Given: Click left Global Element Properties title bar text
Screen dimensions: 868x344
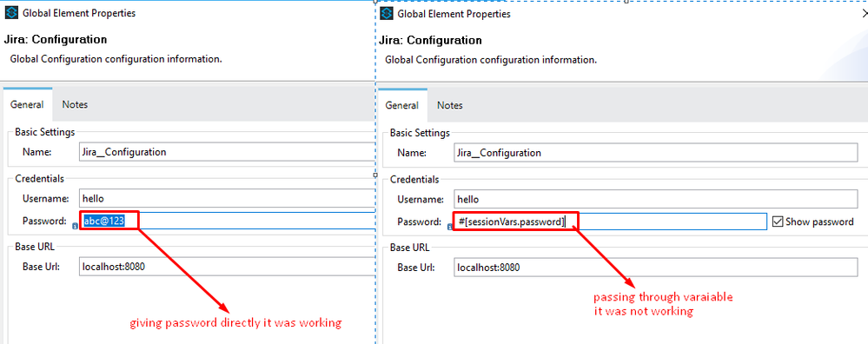Looking at the screenshot, I should pyautogui.click(x=79, y=13).
